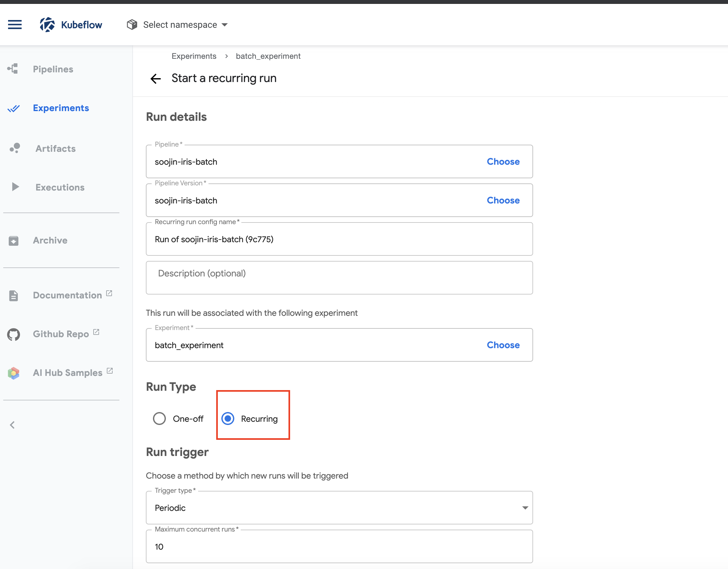The height and width of the screenshot is (569, 728).
Task: Click the AI Hub Samples icon
Action: coord(13,373)
